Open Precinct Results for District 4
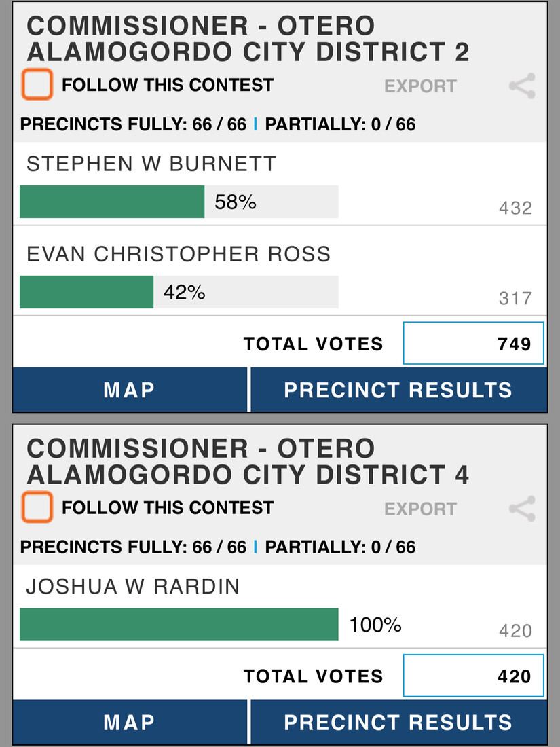 [398, 722]
